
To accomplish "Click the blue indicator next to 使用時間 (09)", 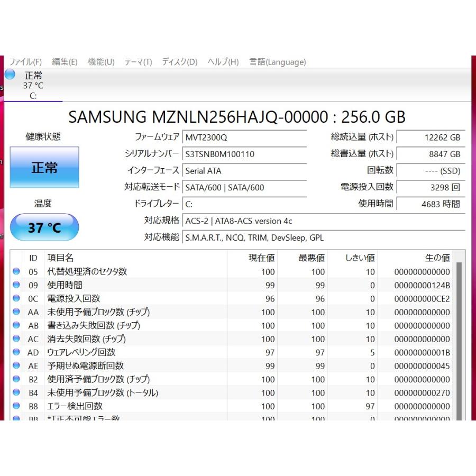I will [x=15, y=285].
